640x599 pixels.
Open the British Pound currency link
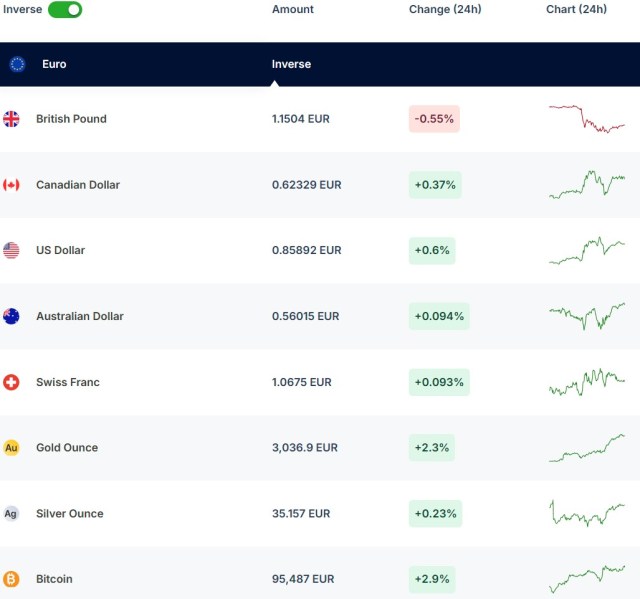click(x=71, y=119)
